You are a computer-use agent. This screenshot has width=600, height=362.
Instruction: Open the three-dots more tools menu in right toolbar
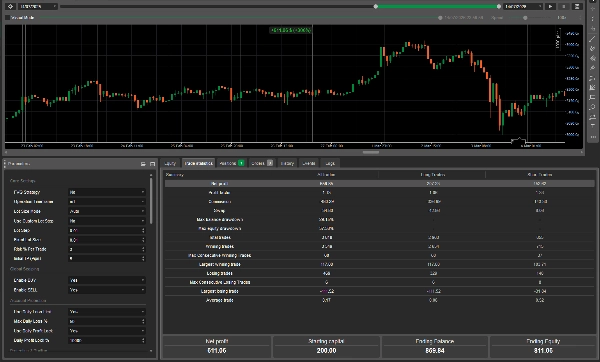[x=593, y=137]
